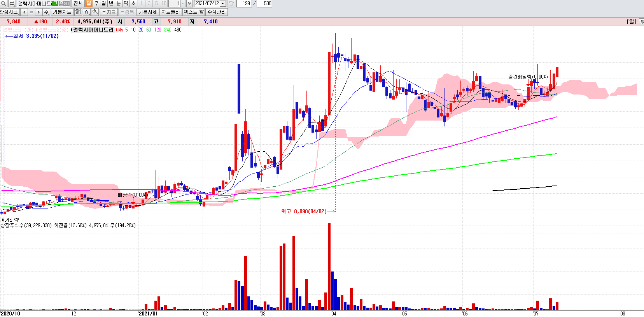Click volume value 4,976,041(주)

tap(95, 22)
